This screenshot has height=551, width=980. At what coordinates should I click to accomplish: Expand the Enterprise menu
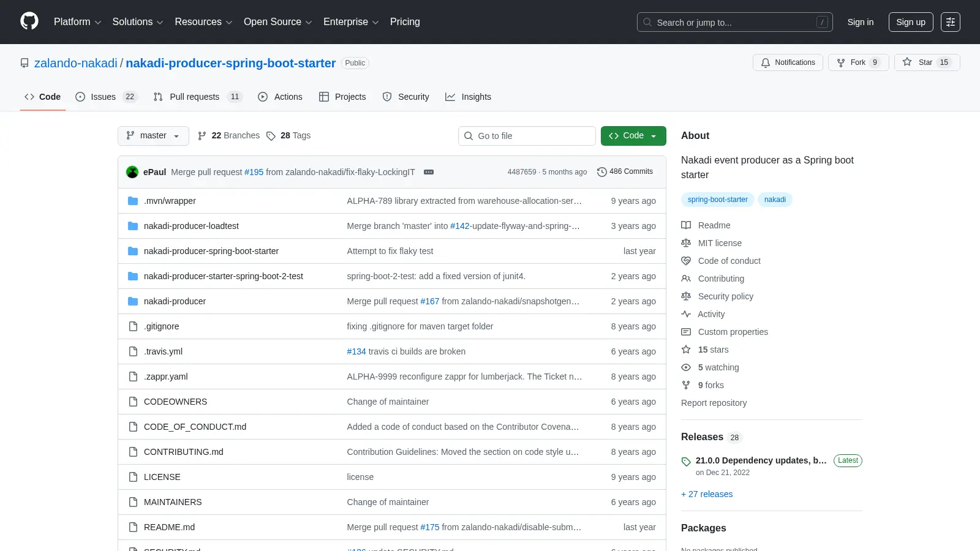click(351, 22)
